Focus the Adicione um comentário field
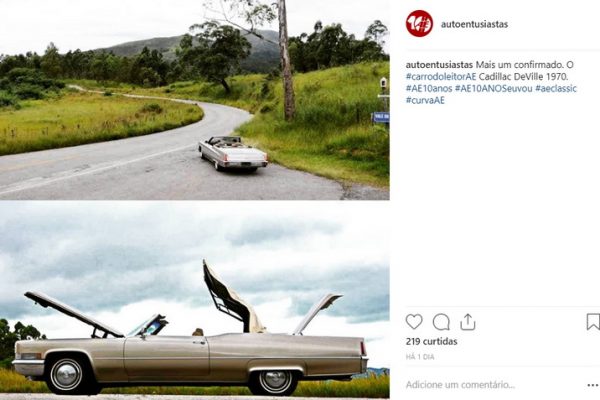The height and width of the screenshot is (400, 600). [494, 385]
